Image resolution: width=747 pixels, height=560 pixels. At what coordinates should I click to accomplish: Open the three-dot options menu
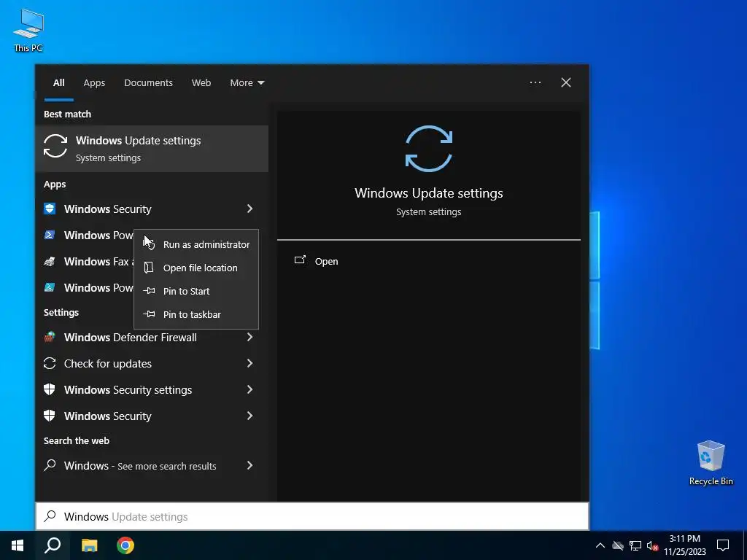point(535,82)
